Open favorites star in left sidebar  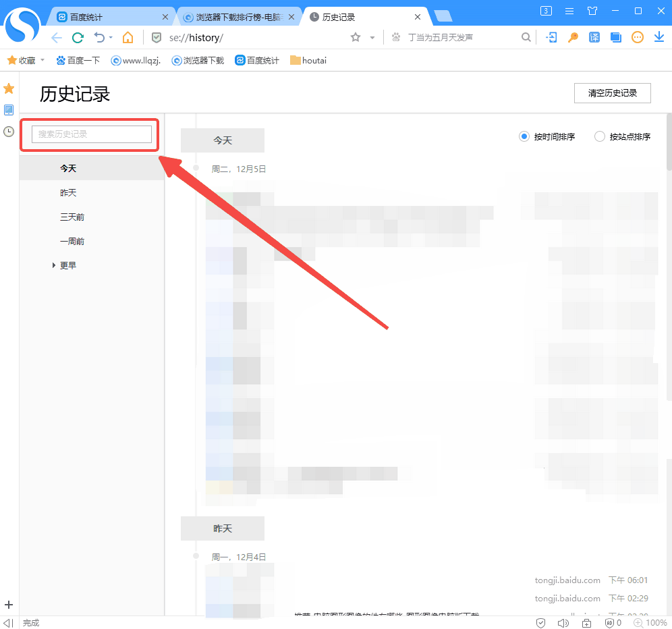9,88
